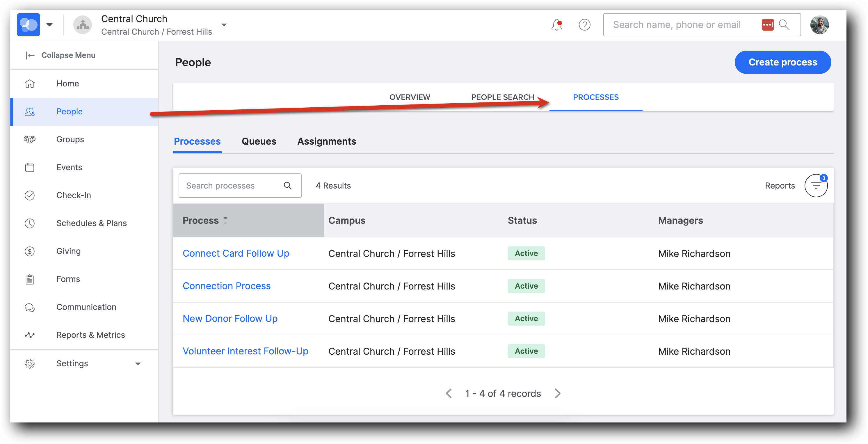Expand the Settings menu arrow
This screenshot has width=868, height=444.
coord(138,364)
